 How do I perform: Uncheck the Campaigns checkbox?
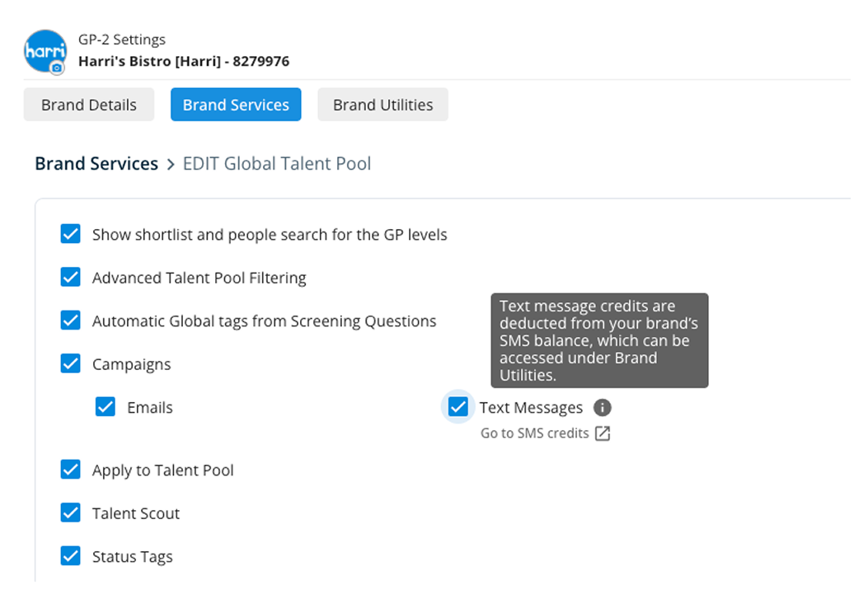pyautogui.click(x=71, y=363)
